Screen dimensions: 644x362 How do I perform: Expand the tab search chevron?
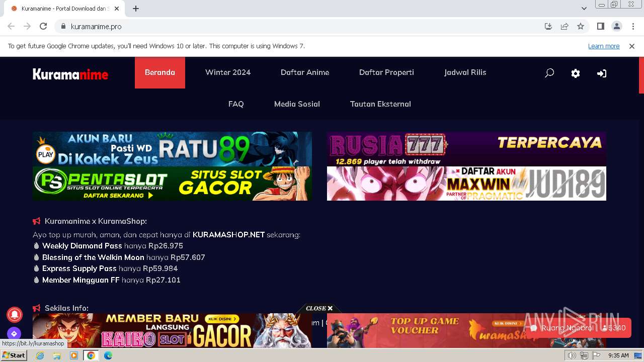click(x=584, y=9)
